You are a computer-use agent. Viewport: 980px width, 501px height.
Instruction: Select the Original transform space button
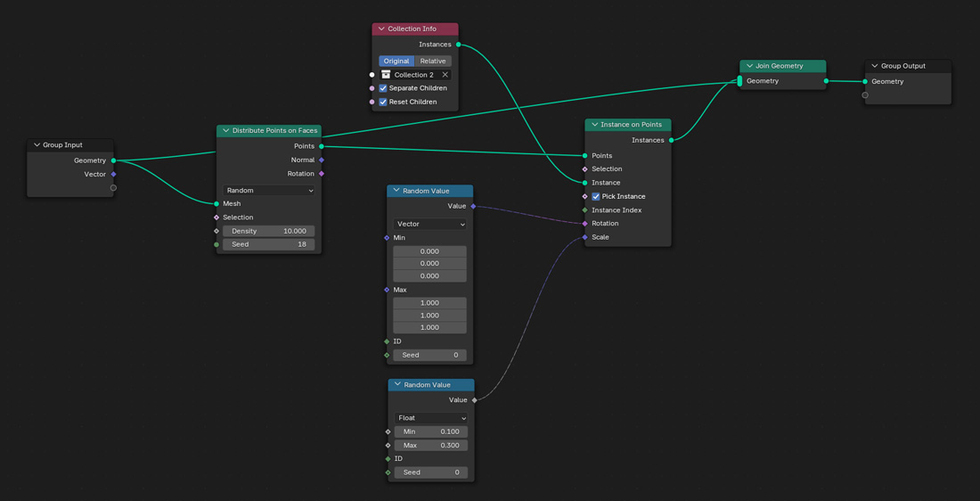[x=396, y=62]
